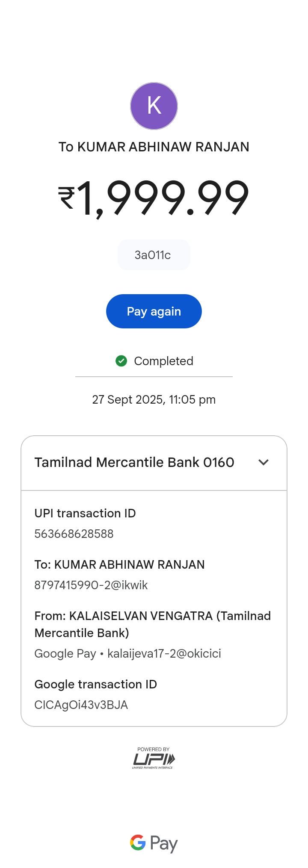This screenshot has width=308, height=868.
Task: Click the green Completed checkmark icon
Action: pyautogui.click(x=121, y=361)
